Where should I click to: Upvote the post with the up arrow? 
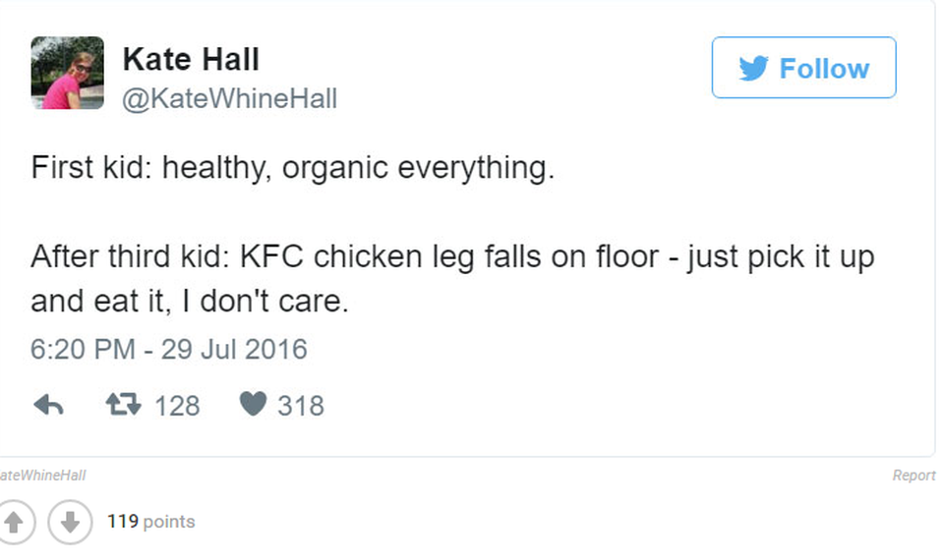(x=17, y=522)
